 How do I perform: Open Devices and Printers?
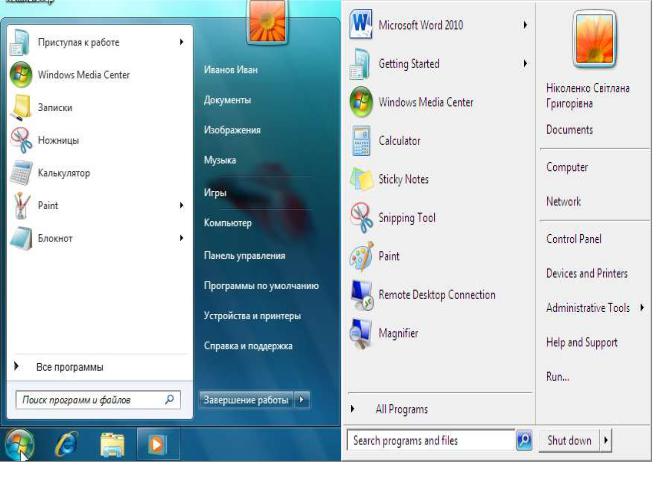click(587, 273)
